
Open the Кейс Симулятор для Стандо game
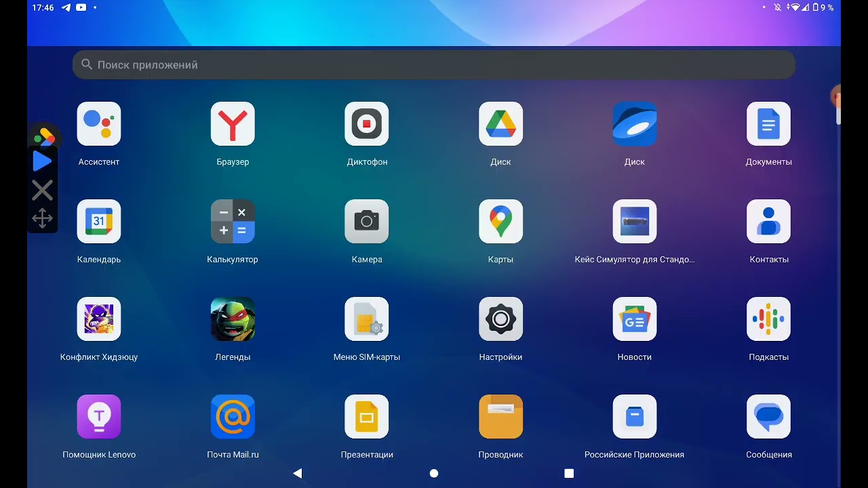pos(635,222)
